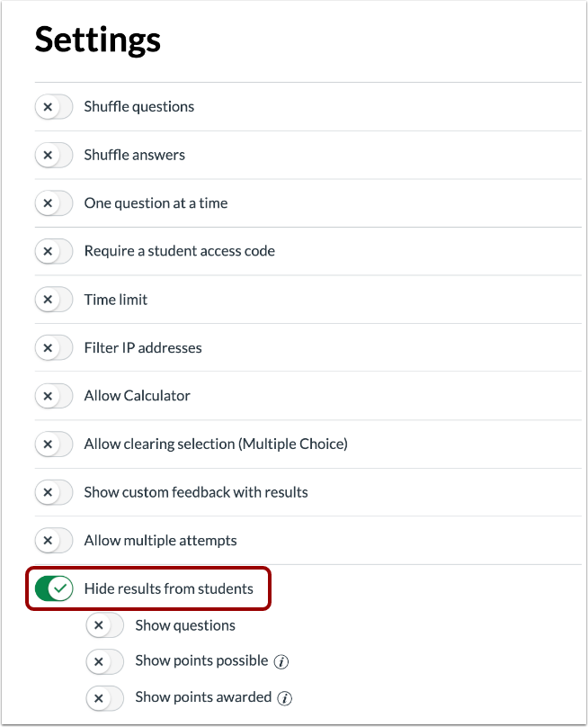Disable Hide results from students toggle

pyautogui.click(x=53, y=589)
